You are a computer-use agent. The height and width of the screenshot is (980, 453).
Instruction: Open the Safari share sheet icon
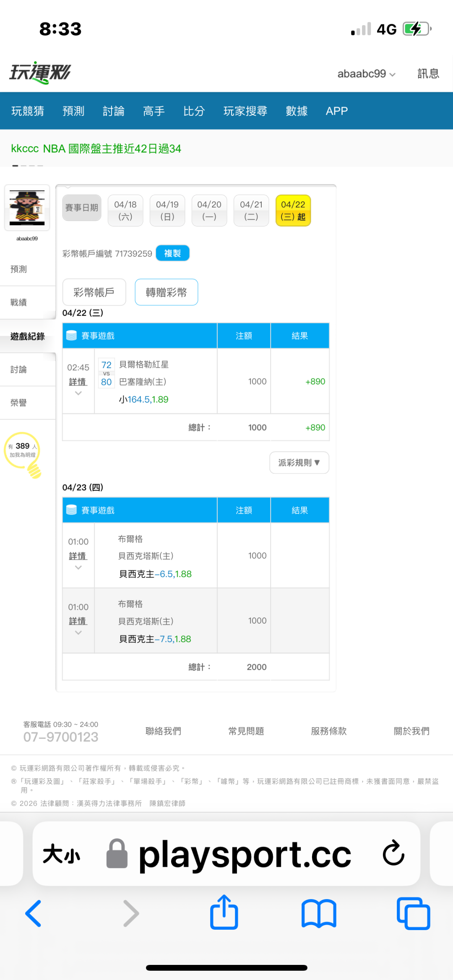[x=224, y=912]
